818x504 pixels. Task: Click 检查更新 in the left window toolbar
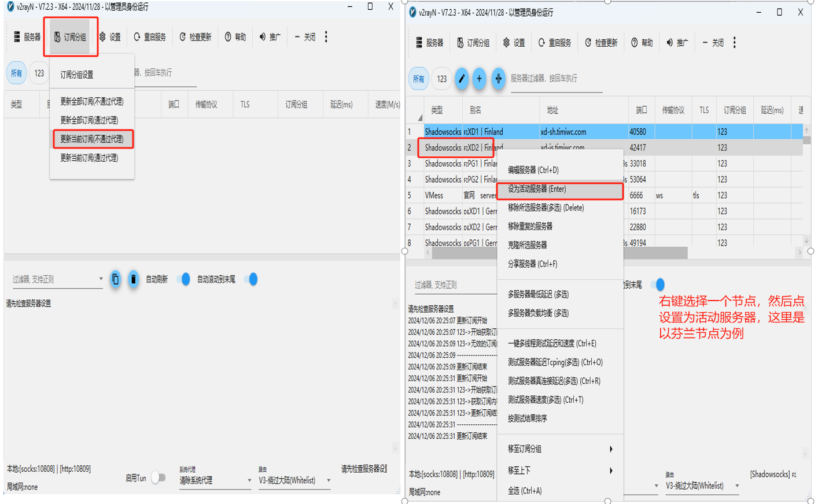point(196,37)
